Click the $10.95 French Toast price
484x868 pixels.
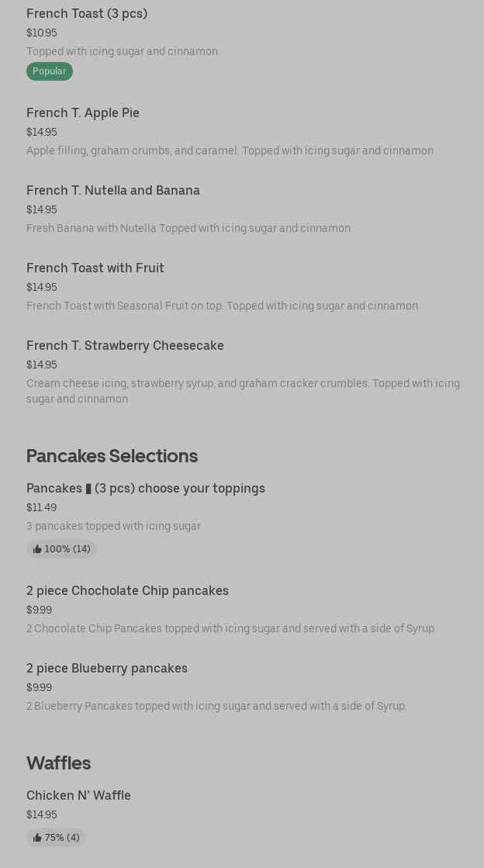(41, 33)
